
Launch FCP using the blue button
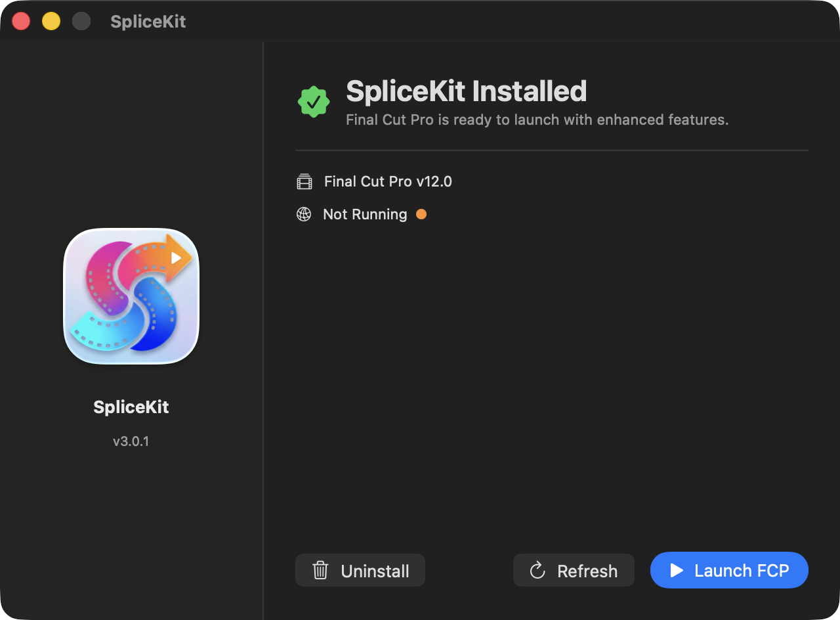729,570
